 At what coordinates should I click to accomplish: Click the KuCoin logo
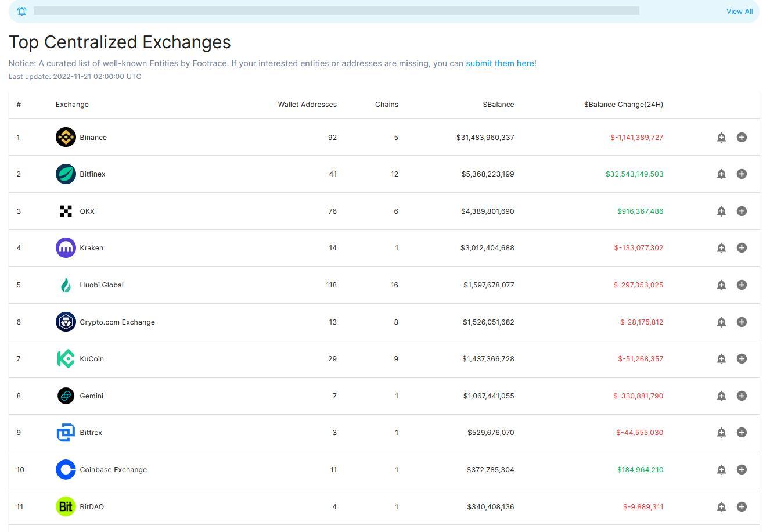pyautogui.click(x=66, y=359)
